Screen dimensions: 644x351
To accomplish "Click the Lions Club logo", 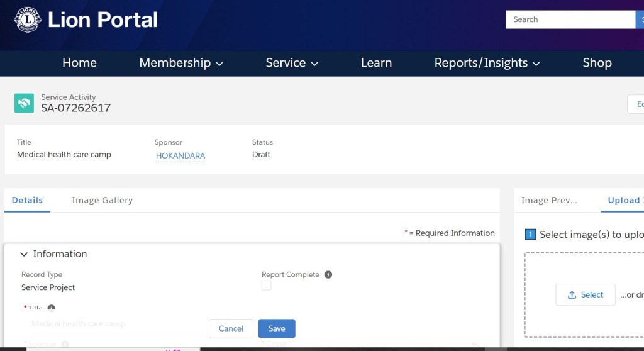I will (x=28, y=19).
